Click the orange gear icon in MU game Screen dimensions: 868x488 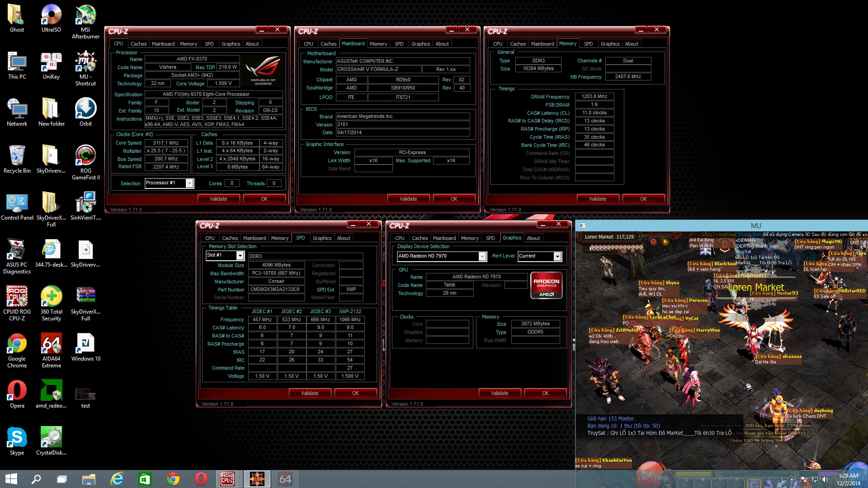653,241
